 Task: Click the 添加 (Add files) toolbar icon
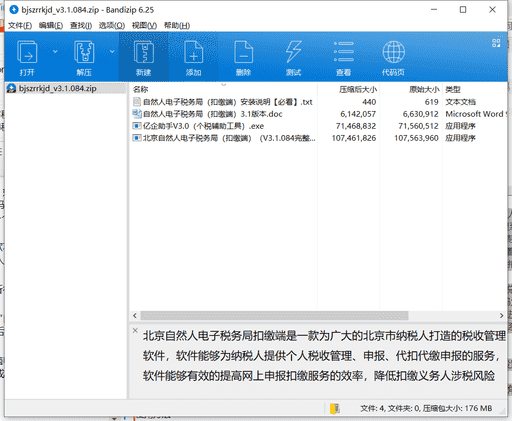click(194, 52)
